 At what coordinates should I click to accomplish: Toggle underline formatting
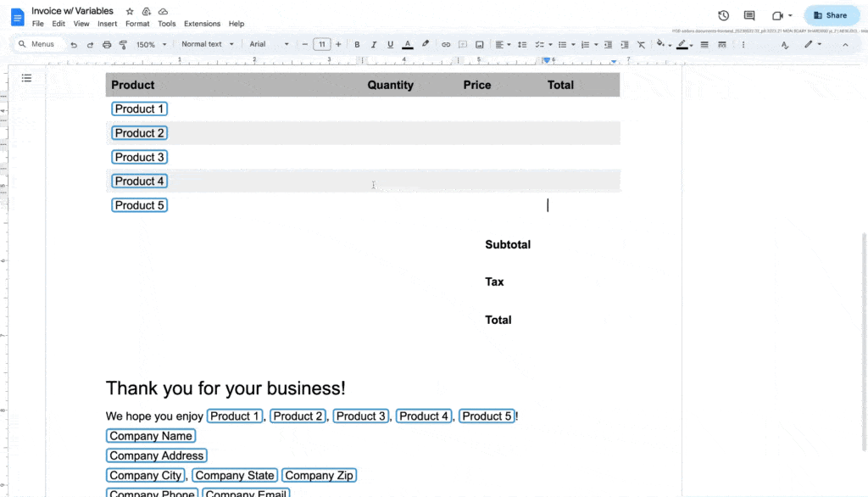pos(390,45)
